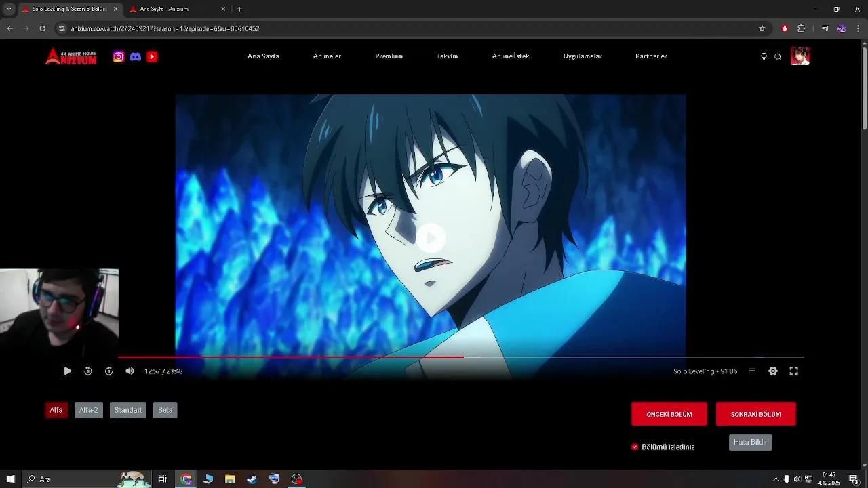The width and height of the screenshot is (868, 488).
Task: Open a new browser tab
Action: coord(239,9)
